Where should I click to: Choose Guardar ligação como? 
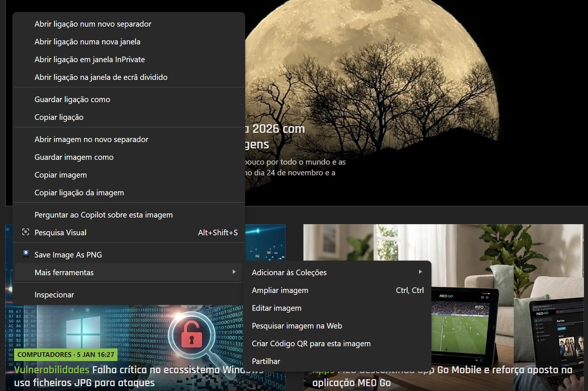pos(72,100)
